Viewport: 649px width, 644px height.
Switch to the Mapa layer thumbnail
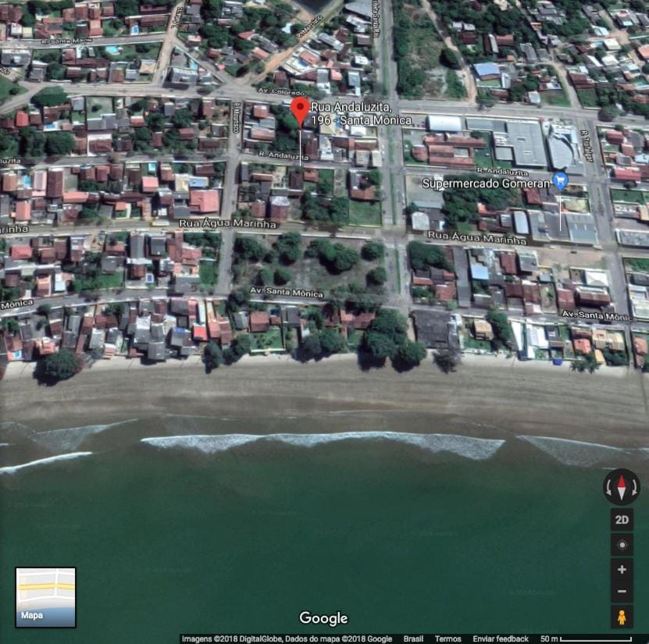coord(45,597)
